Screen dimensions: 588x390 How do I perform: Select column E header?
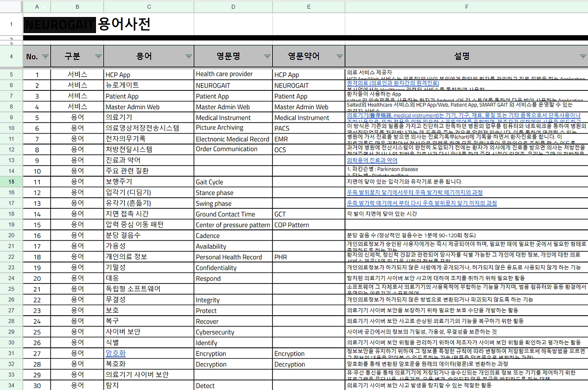[x=309, y=6]
